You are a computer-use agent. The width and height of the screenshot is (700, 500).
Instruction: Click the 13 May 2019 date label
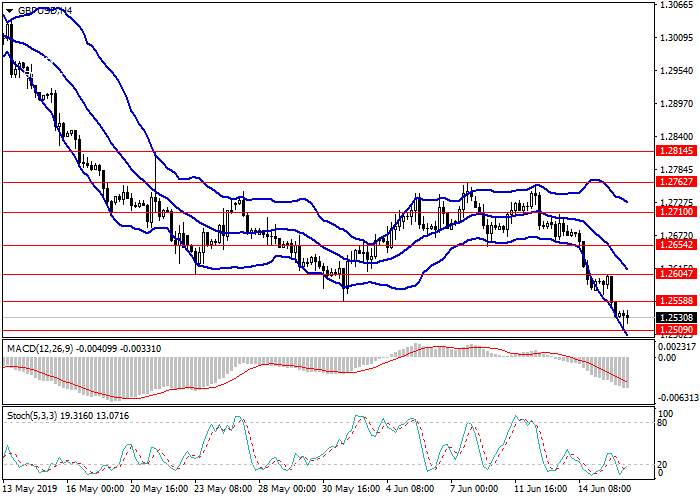pos(30,489)
